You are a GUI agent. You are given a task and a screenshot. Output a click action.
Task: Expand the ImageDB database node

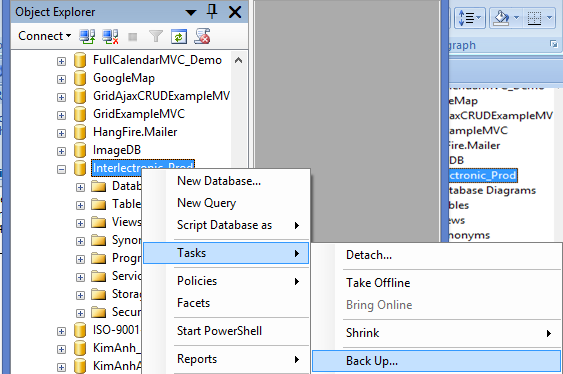pos(61,151)
